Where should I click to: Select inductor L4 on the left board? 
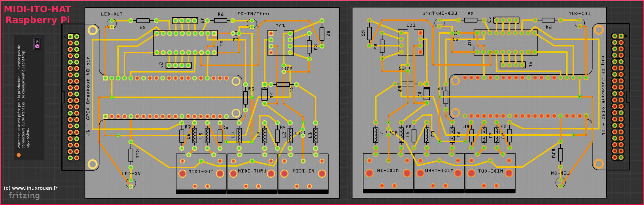click(x=239, y=136)
